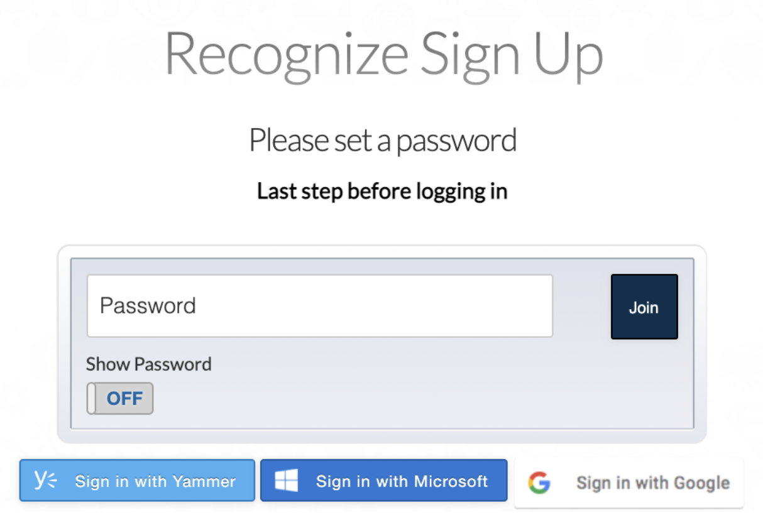The width and height of the screenshot is (763, 532).
Task: Sign in with Microsoft
Action: [383, 480]
